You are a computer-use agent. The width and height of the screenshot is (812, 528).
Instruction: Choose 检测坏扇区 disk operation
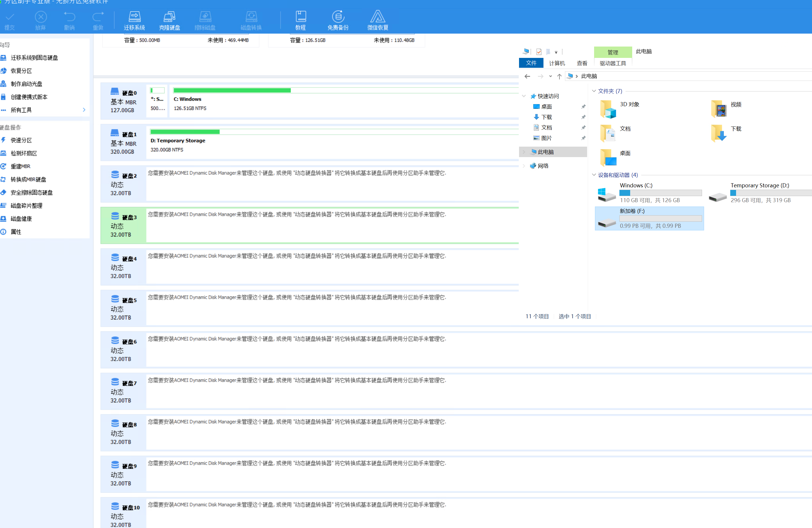pyautogui.click(x=24, y=153)
